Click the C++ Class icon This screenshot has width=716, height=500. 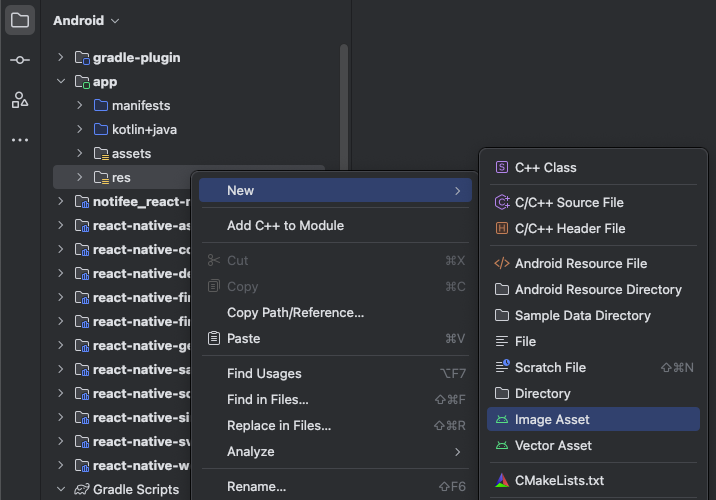(502, 168)
